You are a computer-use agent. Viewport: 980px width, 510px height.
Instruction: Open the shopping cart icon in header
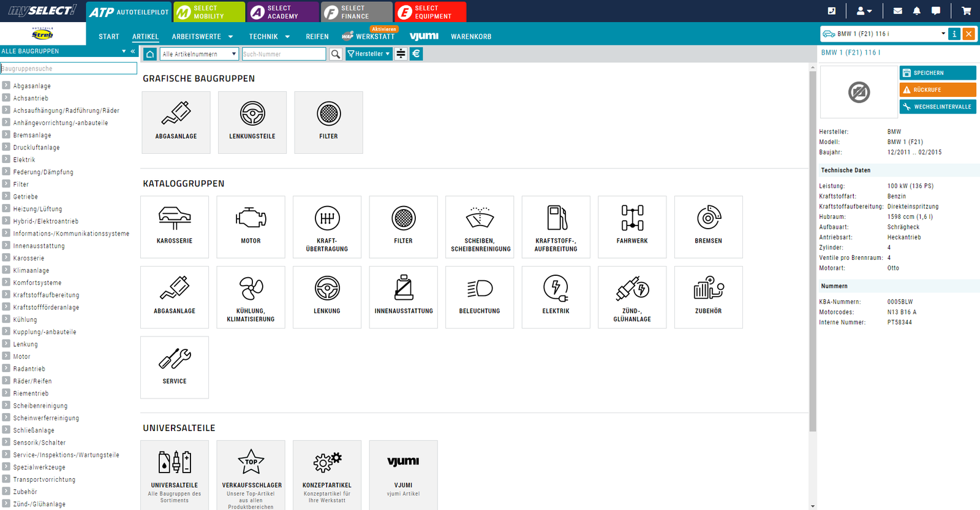pos(966,11)
